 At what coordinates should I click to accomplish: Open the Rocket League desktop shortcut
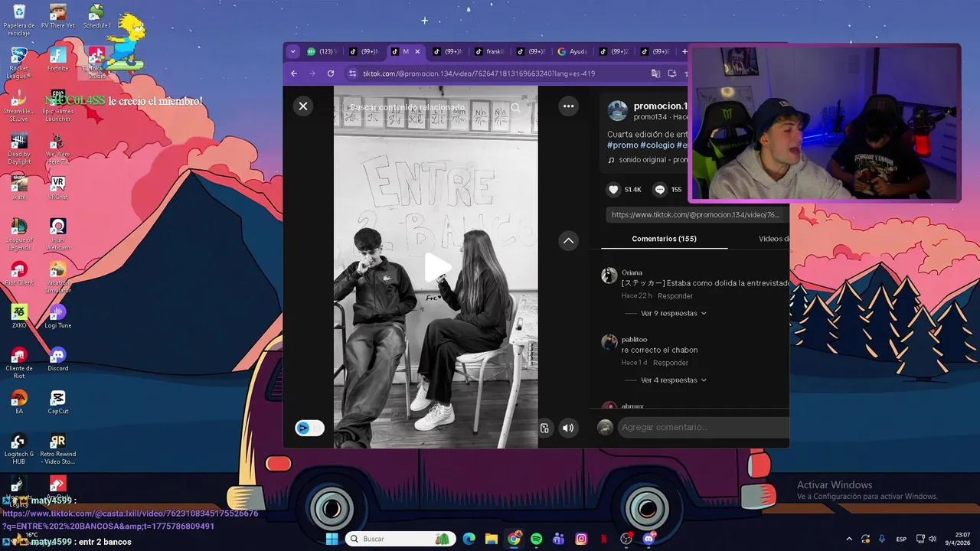(x=19, y=63)
